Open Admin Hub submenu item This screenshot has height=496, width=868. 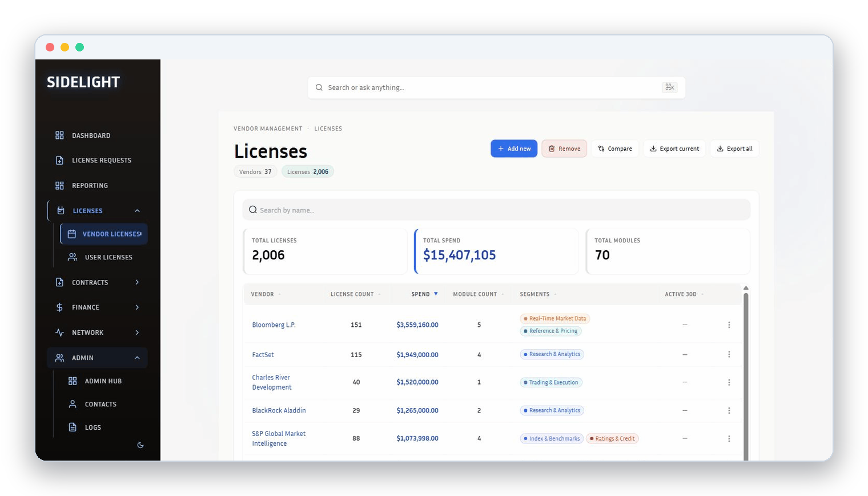(103, 381)
